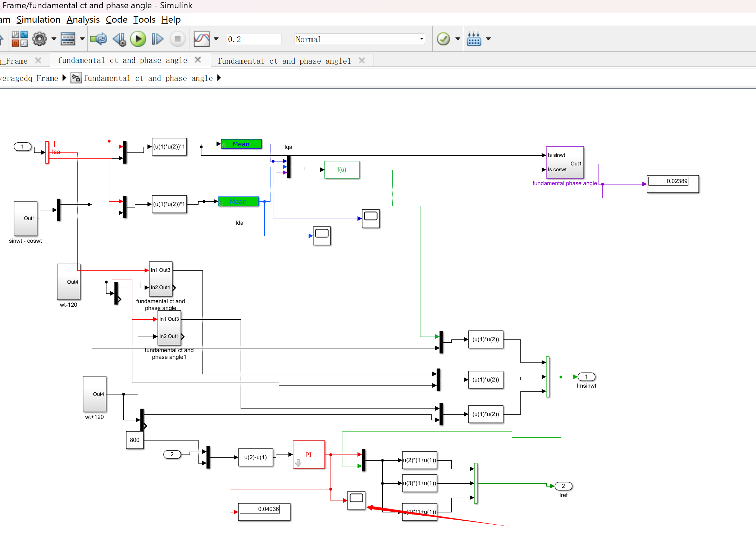Image resolution: width=756 pixels, height=557 pixels.
Task: Click the Build Model icon
Action: pos(474,39)
